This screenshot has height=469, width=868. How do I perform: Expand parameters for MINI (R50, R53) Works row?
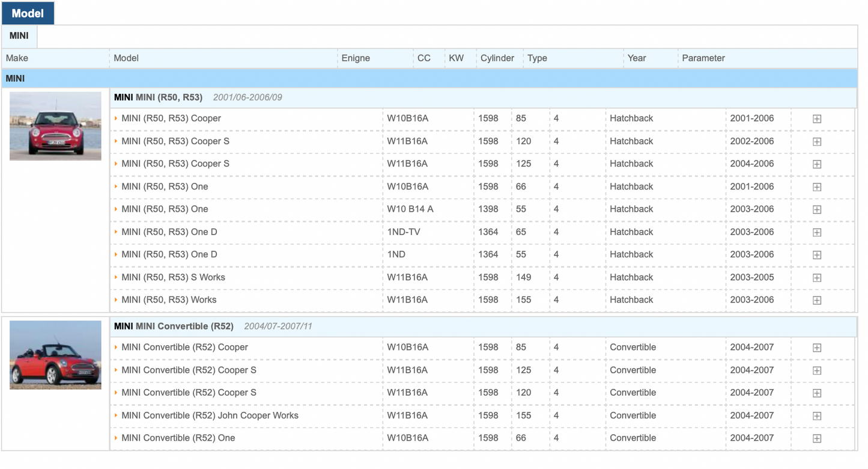(817, 301)
